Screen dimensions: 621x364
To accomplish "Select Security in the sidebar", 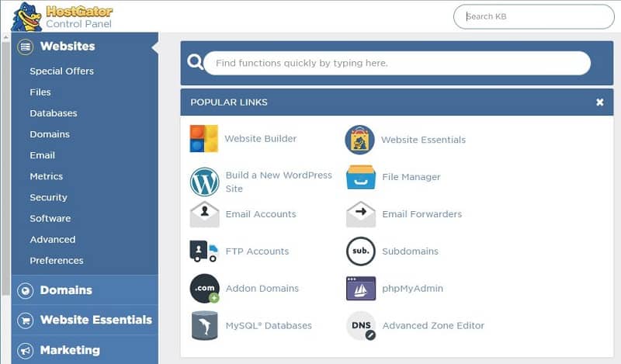I will 49,197.
